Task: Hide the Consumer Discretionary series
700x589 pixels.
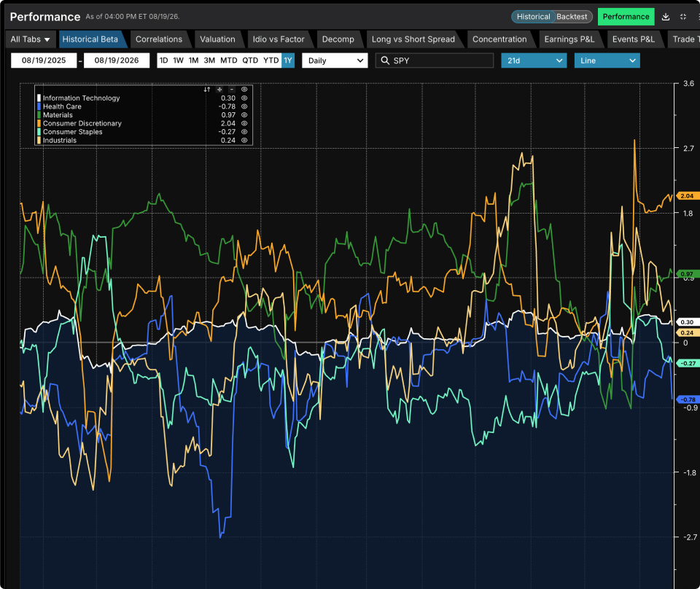Action: tap(244, 123)
